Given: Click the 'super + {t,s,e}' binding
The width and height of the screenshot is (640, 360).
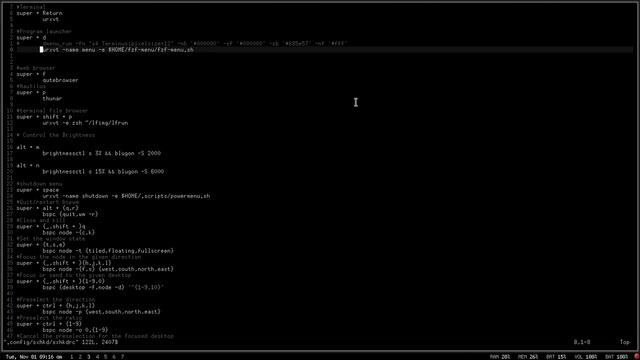Looking at the screenshot, I should 41,245.
